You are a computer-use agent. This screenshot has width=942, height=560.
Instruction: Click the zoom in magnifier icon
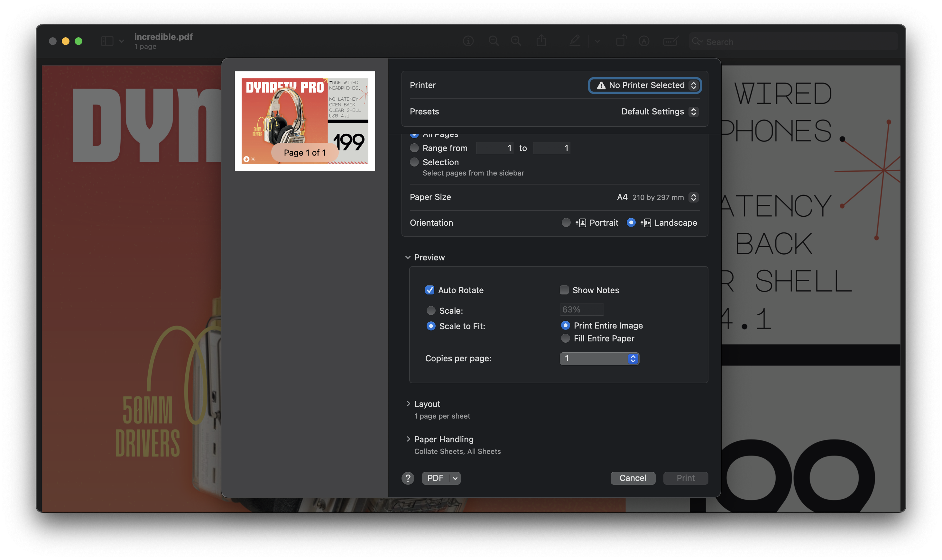[x=516, y=41]
